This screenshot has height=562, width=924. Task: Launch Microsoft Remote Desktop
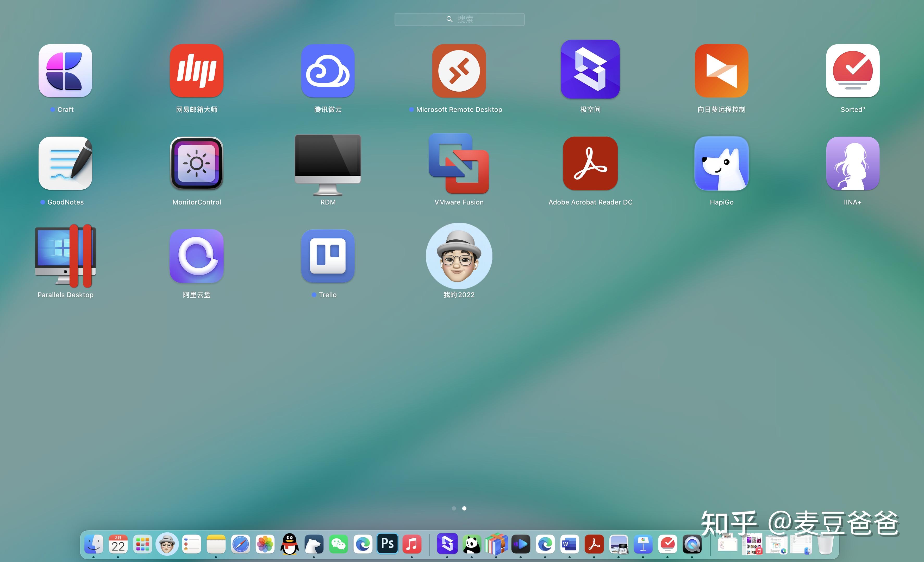pyautogui.click(x=459, y=71)
